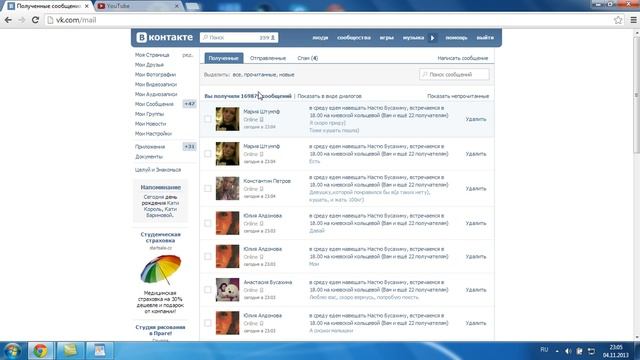Click Анастасия Бусахина avatar thumbnail

point(227,290)
